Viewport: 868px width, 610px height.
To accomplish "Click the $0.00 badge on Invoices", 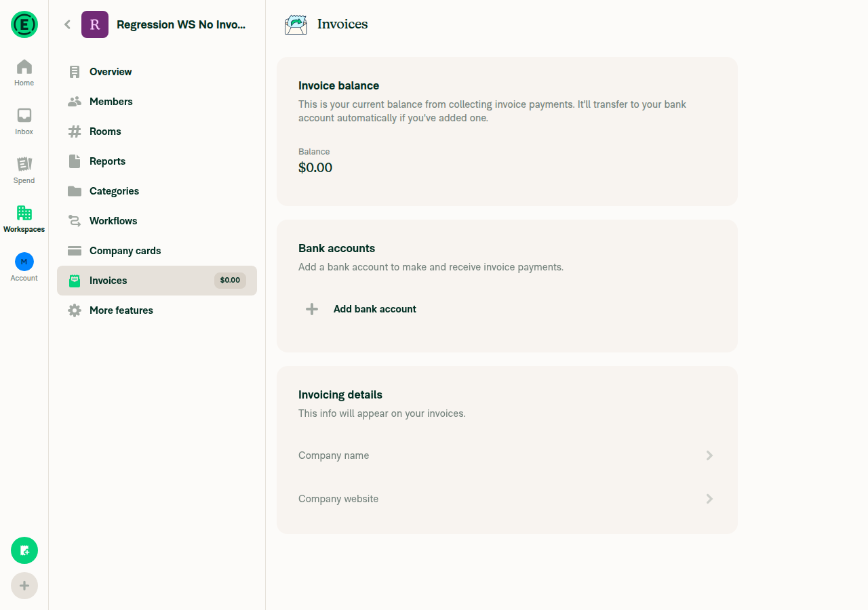I will (230, 281).
